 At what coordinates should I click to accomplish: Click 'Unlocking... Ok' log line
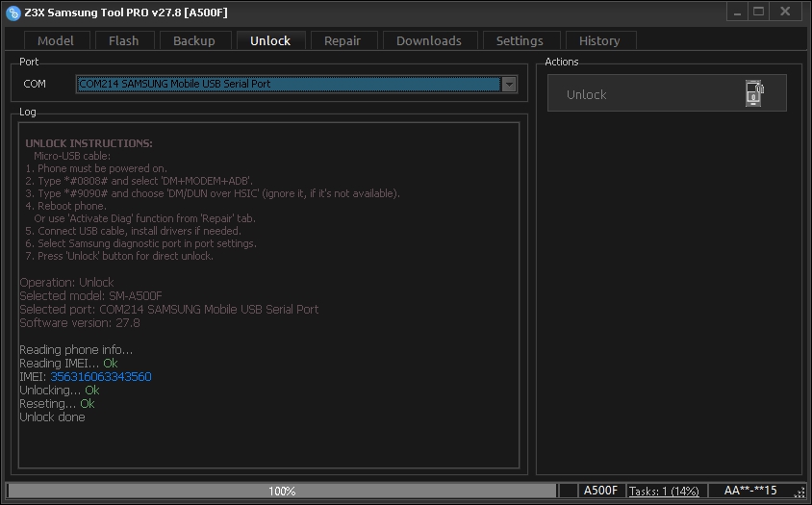pos(60,390)
